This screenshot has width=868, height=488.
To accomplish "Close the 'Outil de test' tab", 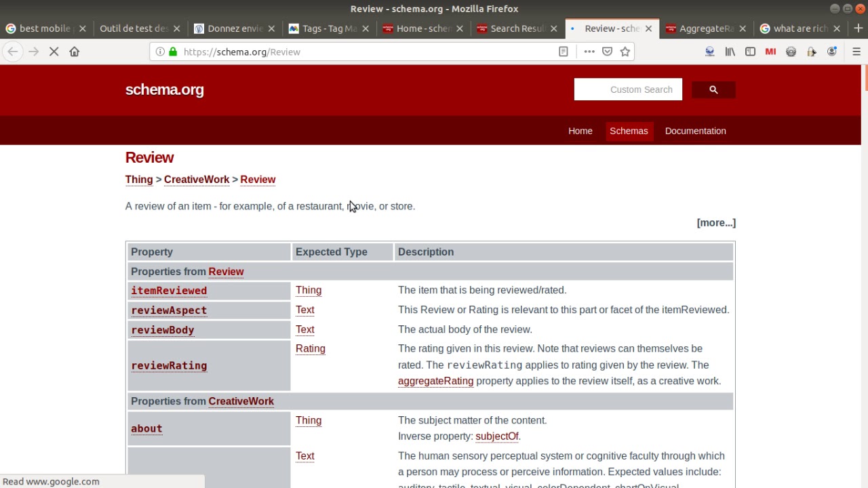I will click(177, 28).
